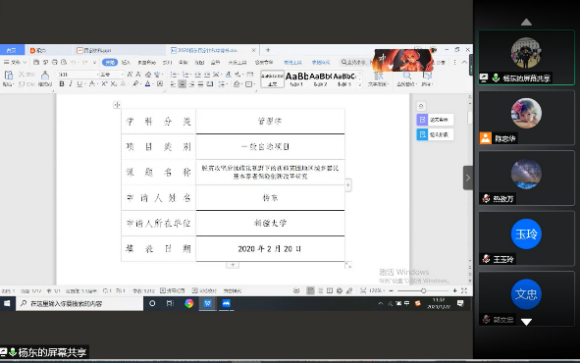This screenshot has height=363, width=580.
Task: Select the Format Painter brush icon
Action: pos(45,75)
